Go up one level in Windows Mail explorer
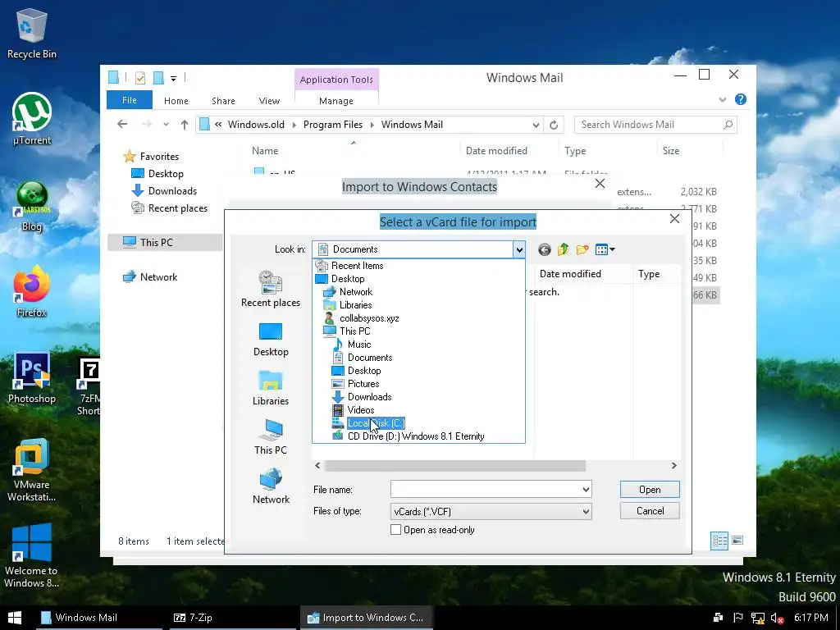Viewport: 840px width, 630px height. 185,125
